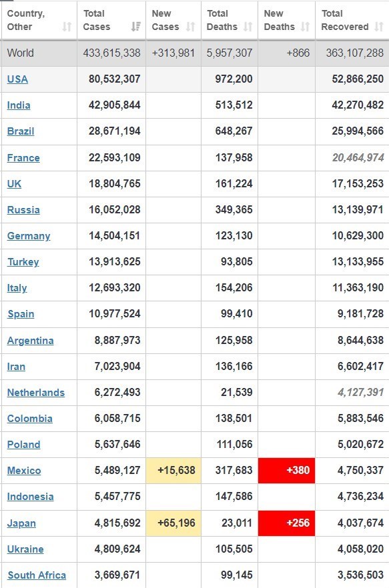Click the Total Recovered column header
The image size is (389, 588).
tap(352, 20)
